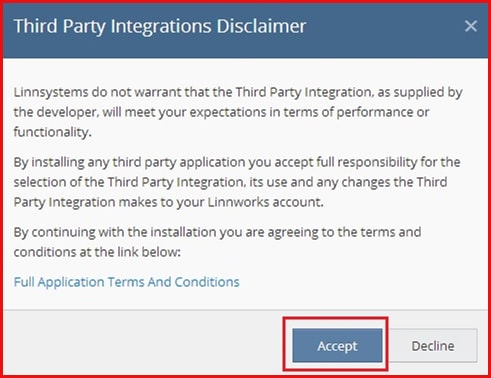This screenshot has width=491, height=378.
Task: Click the word 'Conditions' in the blue link
Action: tap(207, 282)
